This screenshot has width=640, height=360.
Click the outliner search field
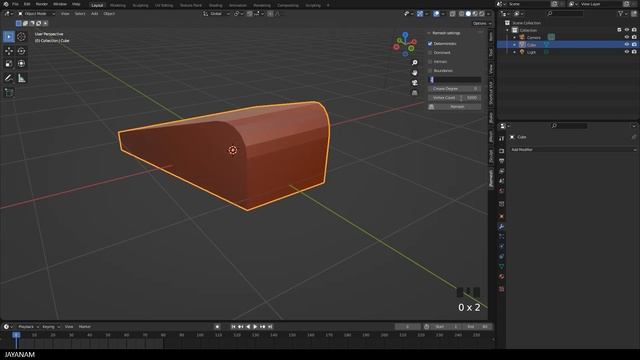(x=565, y=13)
